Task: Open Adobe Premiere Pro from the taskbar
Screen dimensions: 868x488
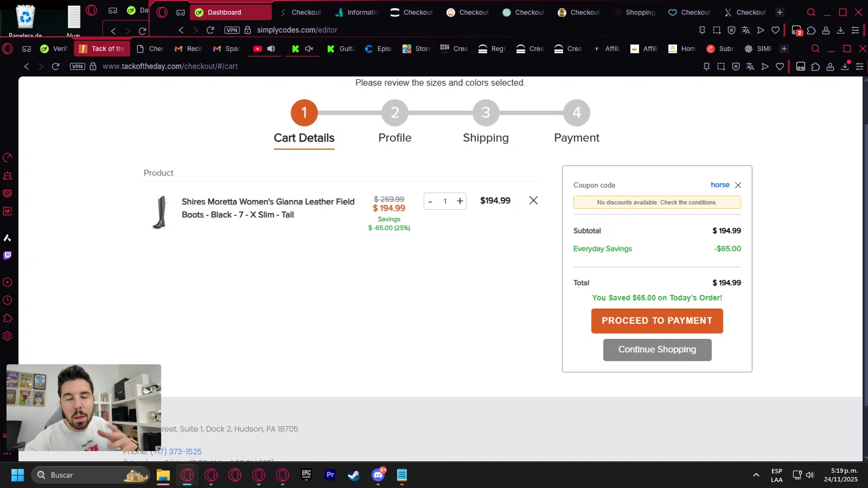Action: [330, 475]
